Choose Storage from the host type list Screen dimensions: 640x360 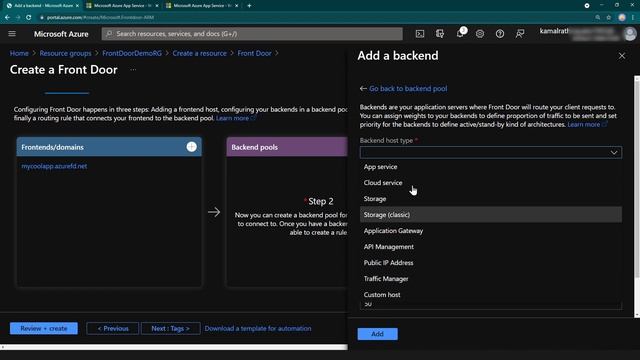[x=491, y=199]
